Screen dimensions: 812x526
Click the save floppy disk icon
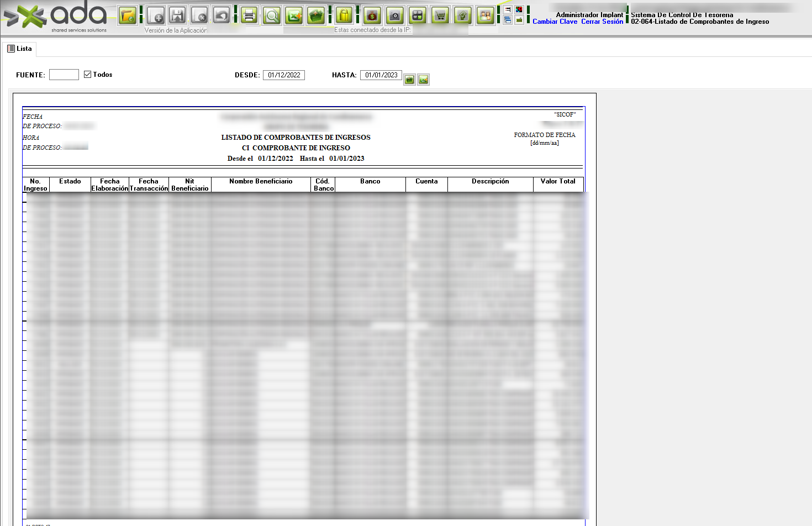tap(177, 15)
